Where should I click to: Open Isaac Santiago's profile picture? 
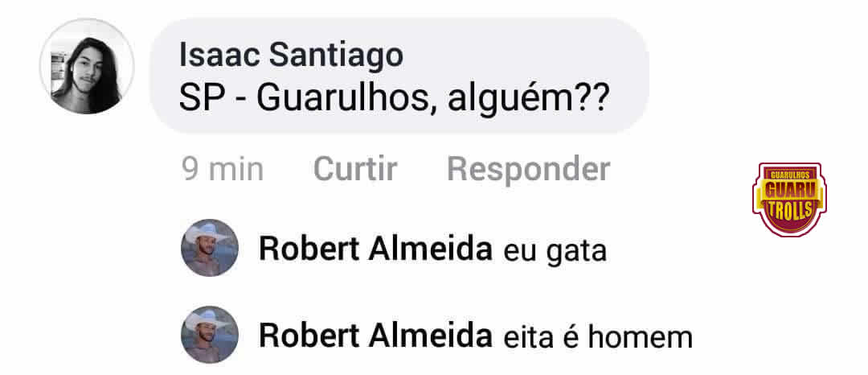click(86, 67)
